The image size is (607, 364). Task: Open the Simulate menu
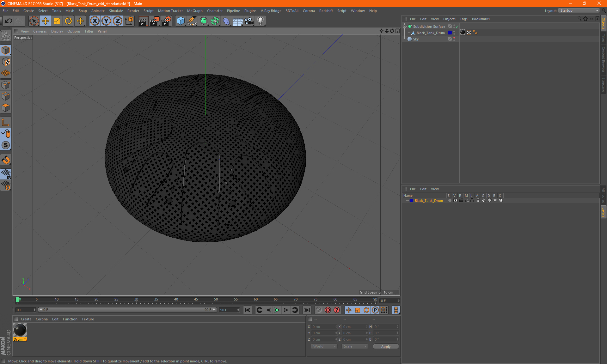(116, 11)
